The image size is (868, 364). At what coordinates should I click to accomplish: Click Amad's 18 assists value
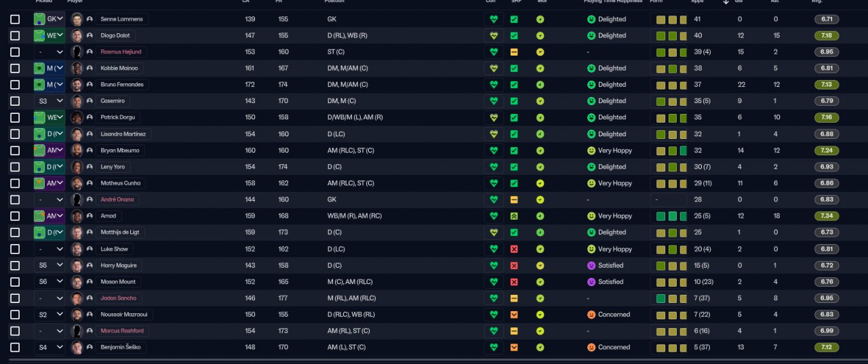[776, 216]
